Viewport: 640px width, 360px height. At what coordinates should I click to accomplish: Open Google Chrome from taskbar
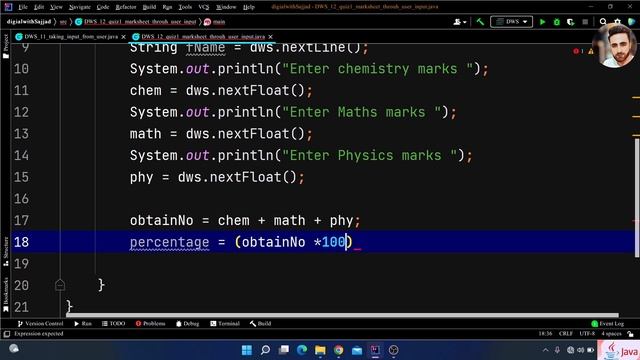click(x=338, y=350)
